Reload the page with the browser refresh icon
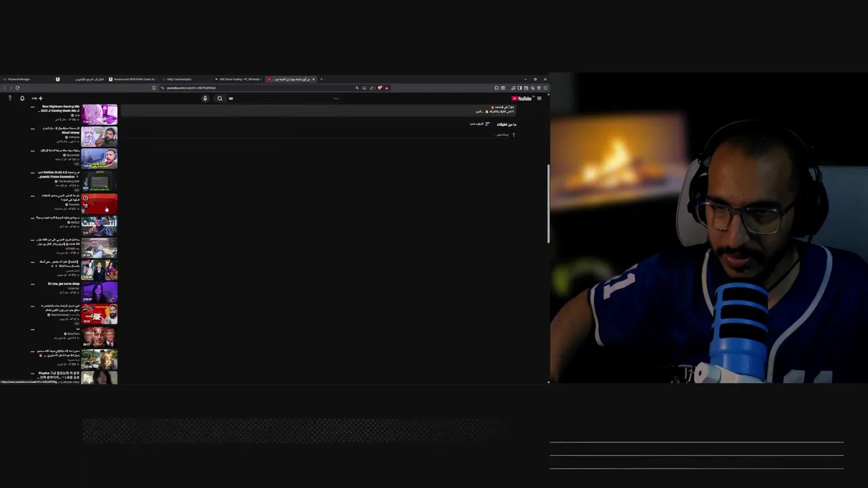 point(18,87)
